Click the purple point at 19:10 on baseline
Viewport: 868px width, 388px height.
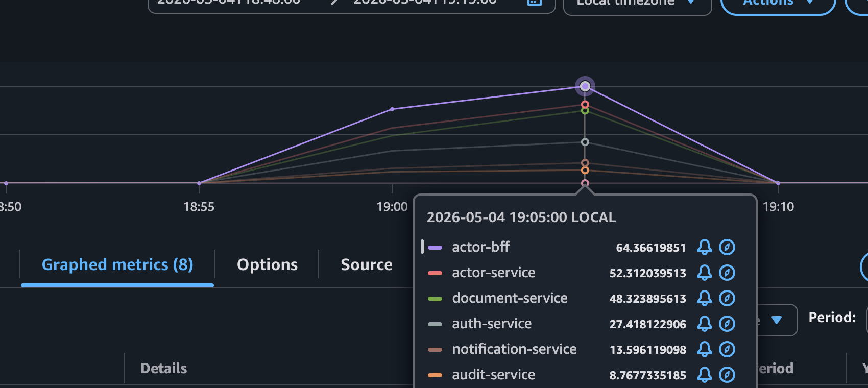pos(778,183)
